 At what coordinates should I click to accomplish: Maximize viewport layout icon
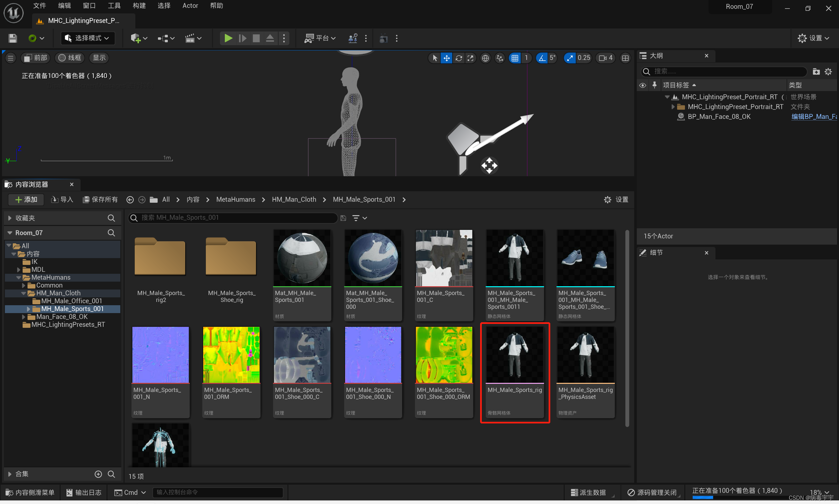[625, 58]
